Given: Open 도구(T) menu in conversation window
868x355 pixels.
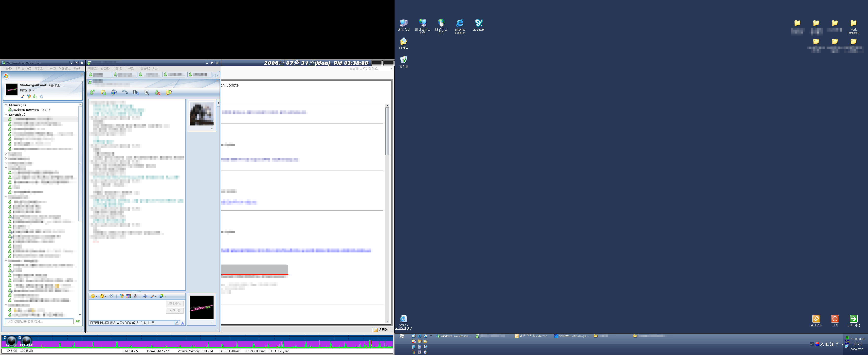Looking at the screenshot, I should pos(130,68).
